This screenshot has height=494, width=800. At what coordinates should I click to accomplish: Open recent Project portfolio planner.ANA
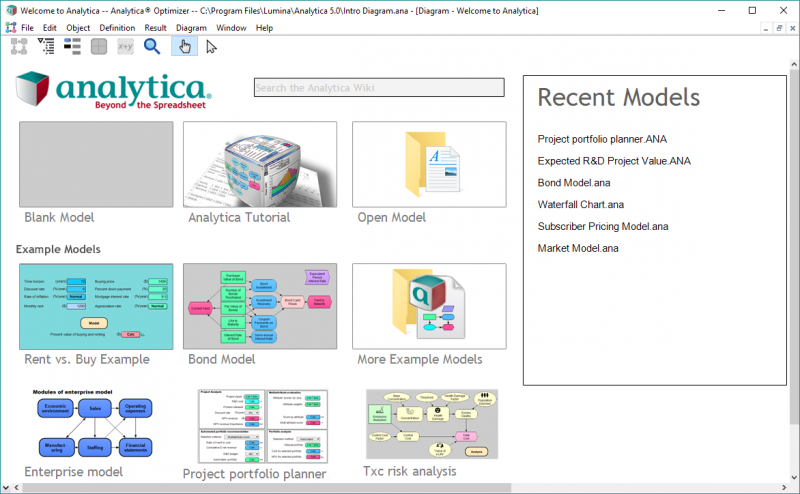[x=602, y=139]
